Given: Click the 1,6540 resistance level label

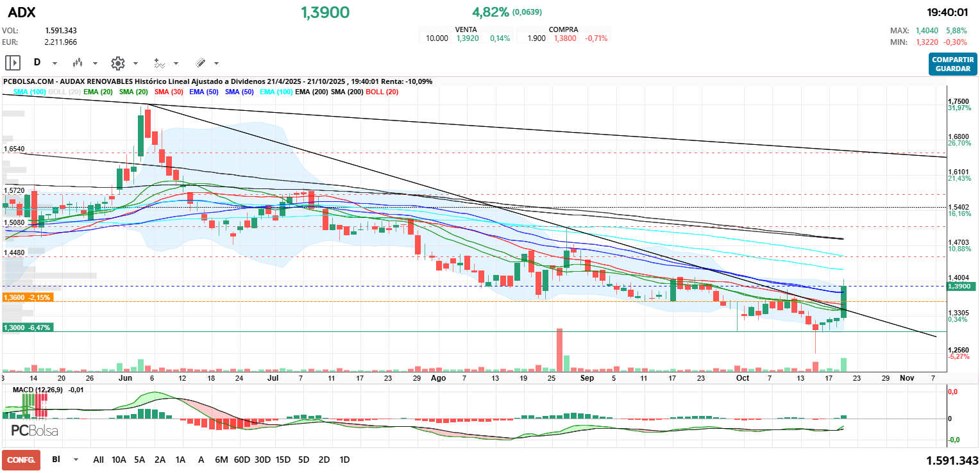Looking at the screenshot, I should [x=14, y=149].
